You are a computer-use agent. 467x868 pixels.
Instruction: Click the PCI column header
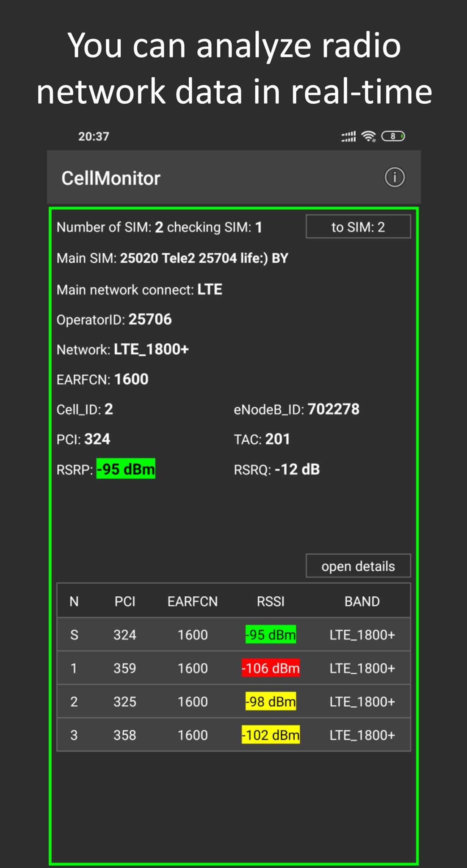click(125, 601)
